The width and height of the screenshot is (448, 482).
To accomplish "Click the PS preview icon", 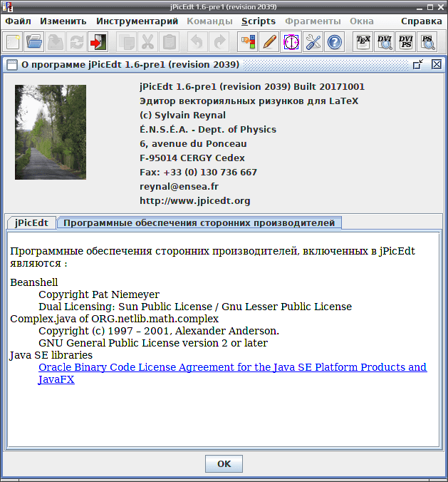I will 427,42.
